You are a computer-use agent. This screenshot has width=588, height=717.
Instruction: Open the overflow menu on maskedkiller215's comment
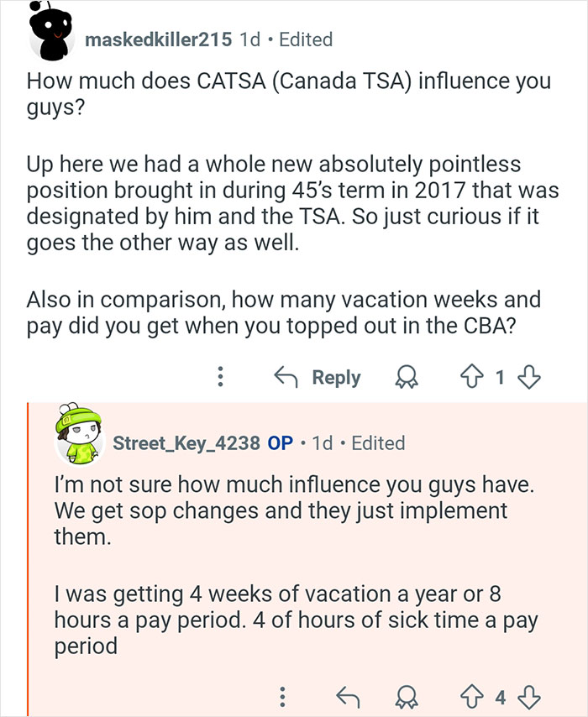220,377
